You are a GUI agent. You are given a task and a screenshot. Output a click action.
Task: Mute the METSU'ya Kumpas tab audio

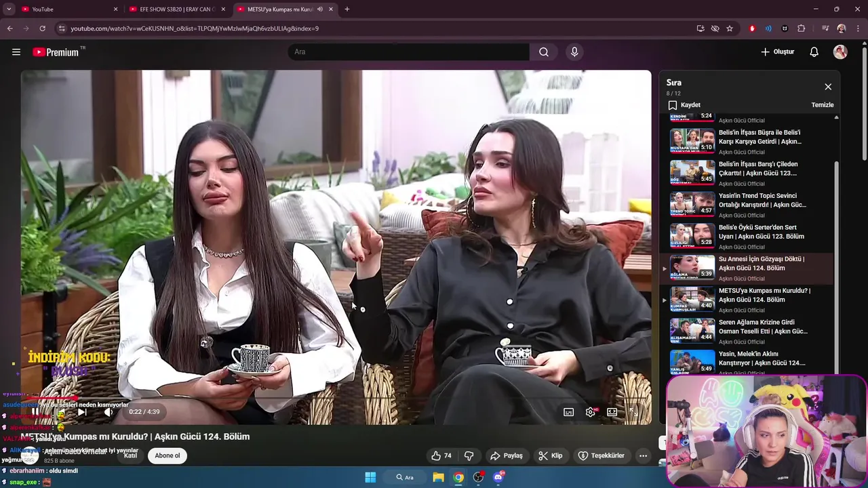pos(320,9)
